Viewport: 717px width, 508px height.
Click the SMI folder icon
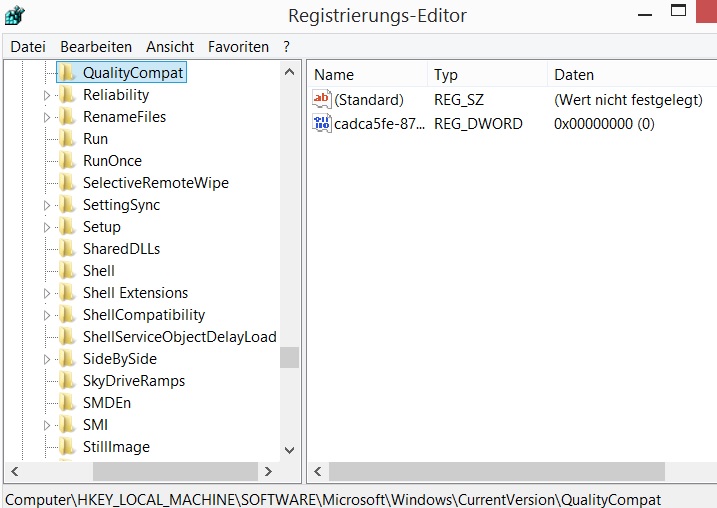[x=68, y=425]
